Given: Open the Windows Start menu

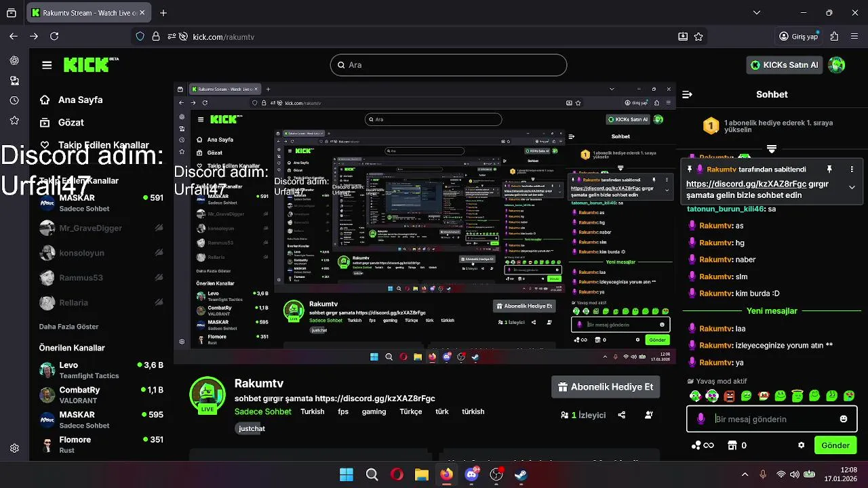Looking at the screenshot, I should coord(347,474).
